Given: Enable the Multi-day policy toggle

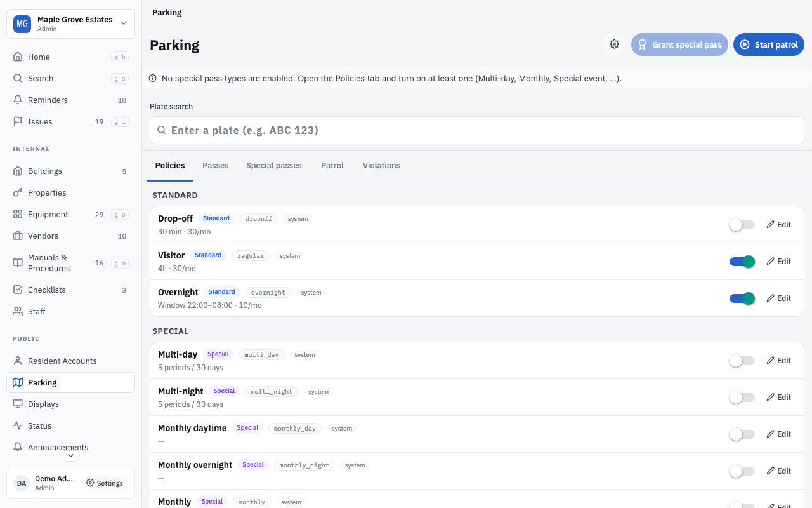Looking at the screenshot, I should pyautogui.click(x=742, y=361).
